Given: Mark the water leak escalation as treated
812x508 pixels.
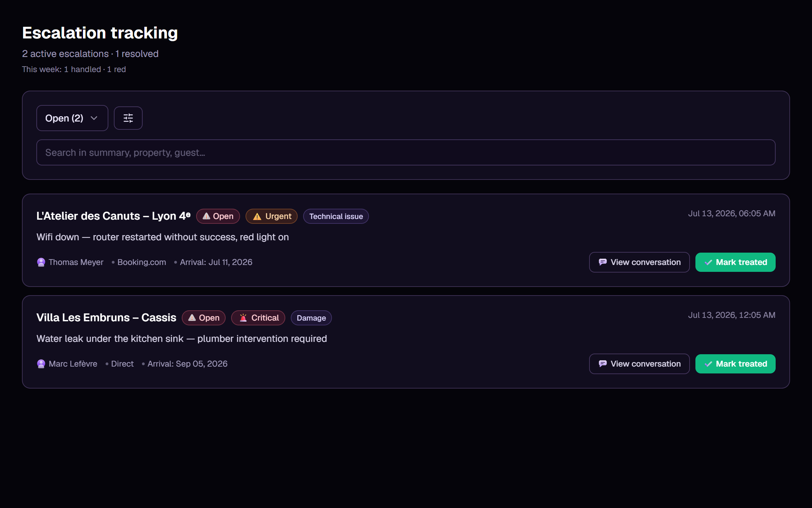Looking at the screenshot, I should pos(735,364).
